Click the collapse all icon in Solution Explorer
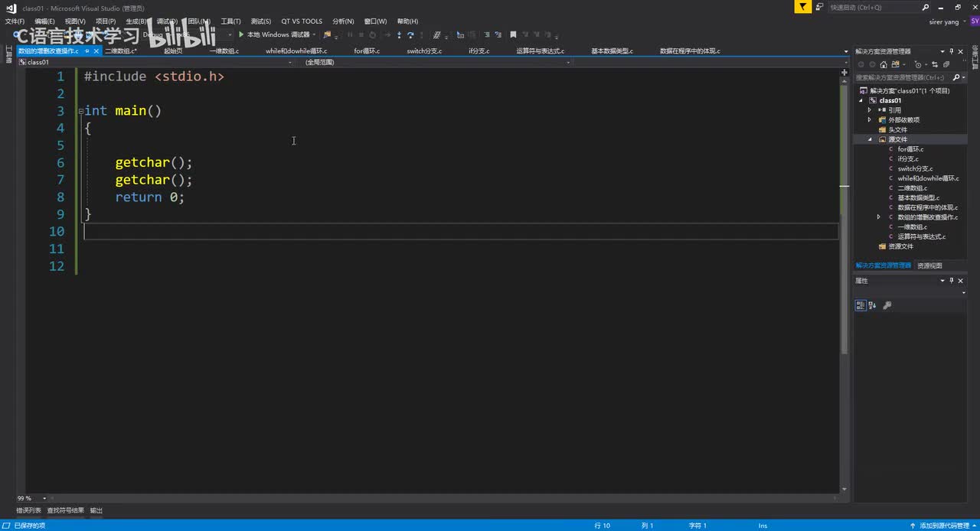Viewport: 980px width, 531px height. click(946, 64)
